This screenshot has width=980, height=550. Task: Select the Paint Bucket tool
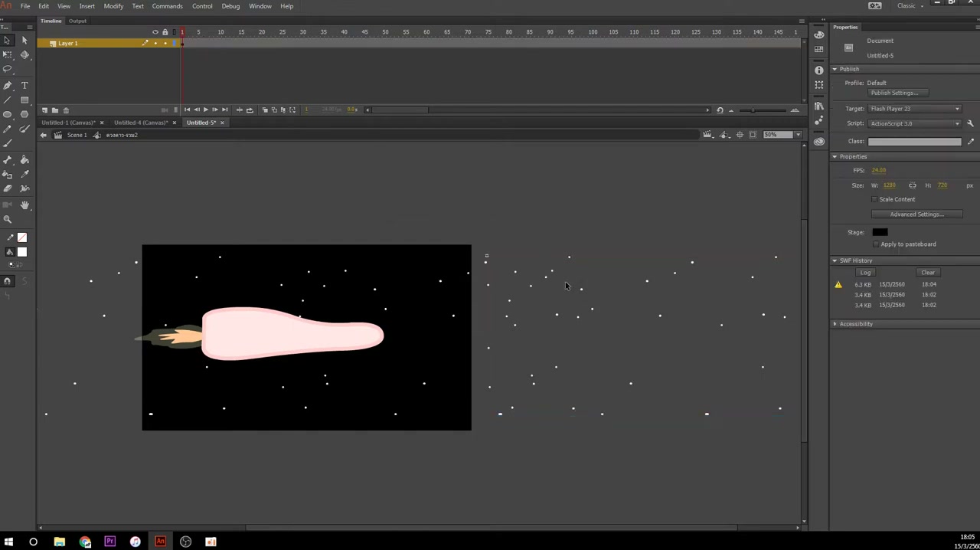pyautogui.click(x=24, y=159)
